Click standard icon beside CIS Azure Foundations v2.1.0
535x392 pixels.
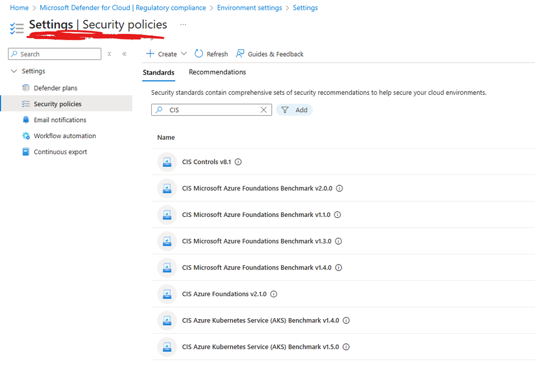(167, 294)
